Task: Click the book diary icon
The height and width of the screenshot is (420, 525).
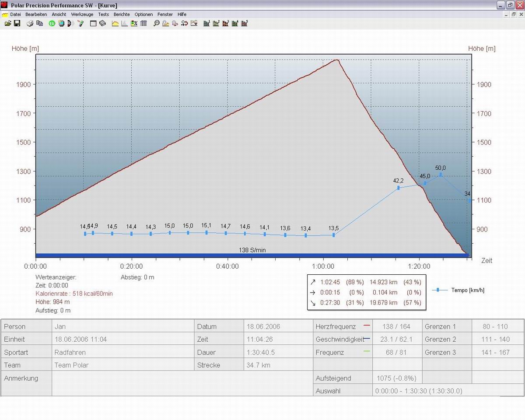Action: coord(102,23)
